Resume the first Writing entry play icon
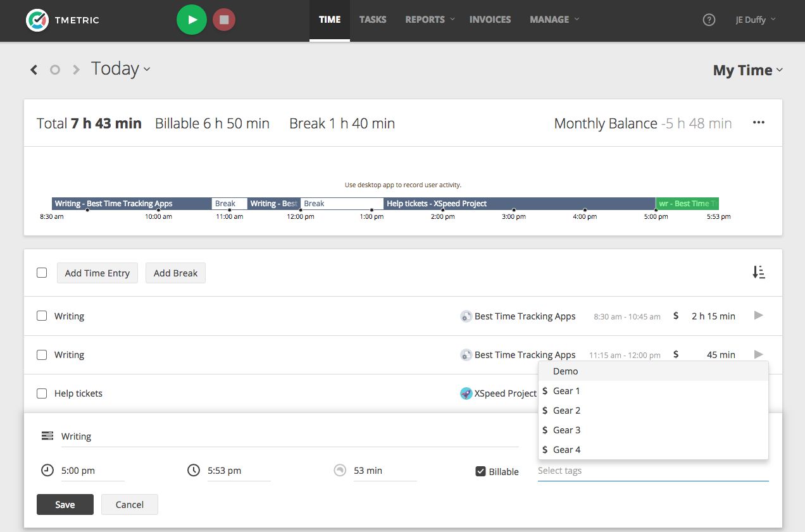The height and width of the screenshot is (532, 805). pos(759,316)
